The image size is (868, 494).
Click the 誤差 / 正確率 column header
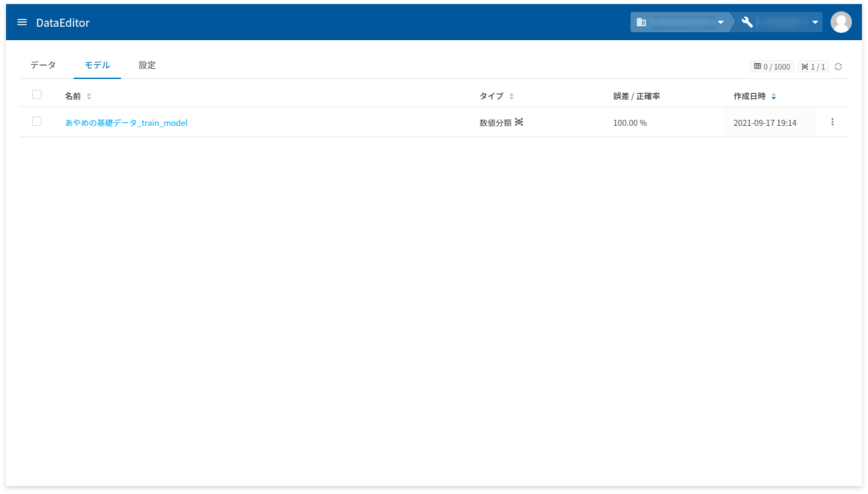(637, 96)
